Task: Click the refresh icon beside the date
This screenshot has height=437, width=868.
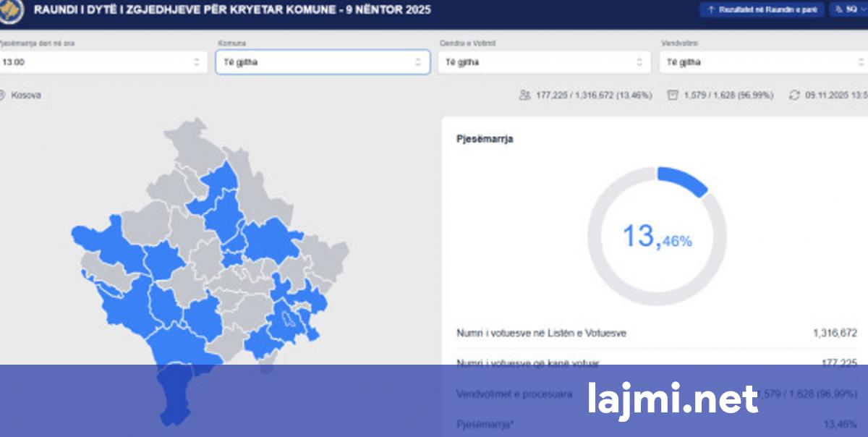Action: (795, 95)
